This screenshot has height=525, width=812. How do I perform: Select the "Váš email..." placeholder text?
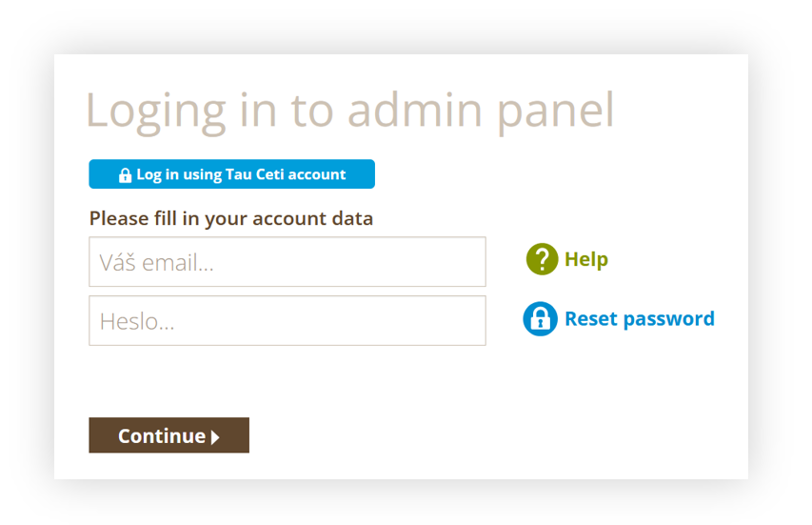(156, 262)
